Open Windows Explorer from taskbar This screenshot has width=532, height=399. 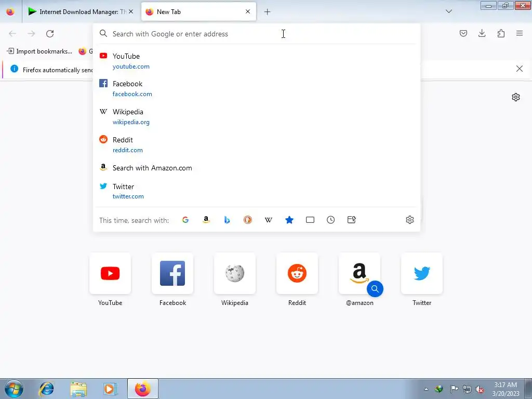point(78,389)
